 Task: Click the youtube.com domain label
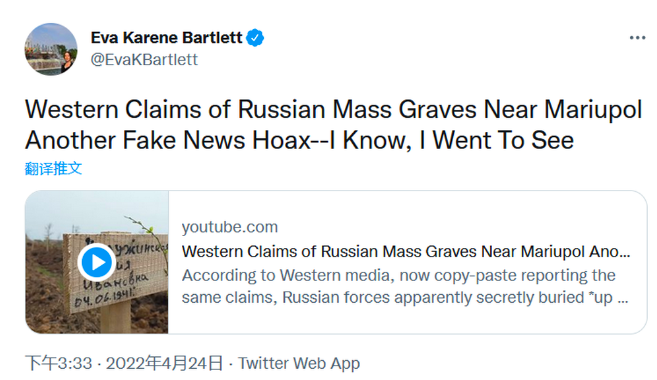pyautogui.click(x=230, y=227)
